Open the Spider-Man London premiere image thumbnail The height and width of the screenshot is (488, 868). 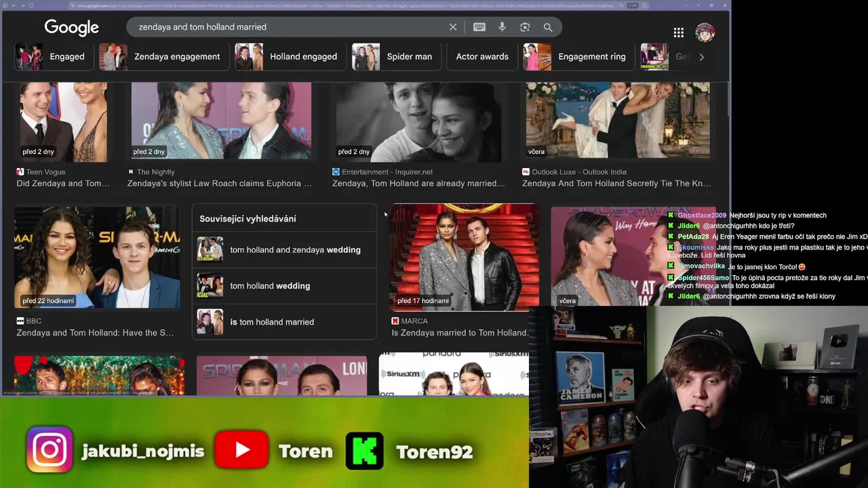pos(281,375)
